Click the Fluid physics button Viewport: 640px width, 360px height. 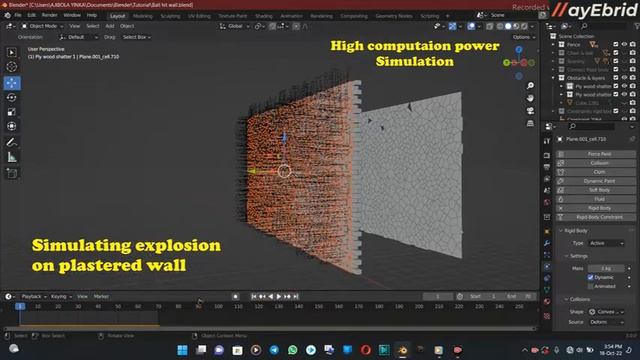pos(596,199)
